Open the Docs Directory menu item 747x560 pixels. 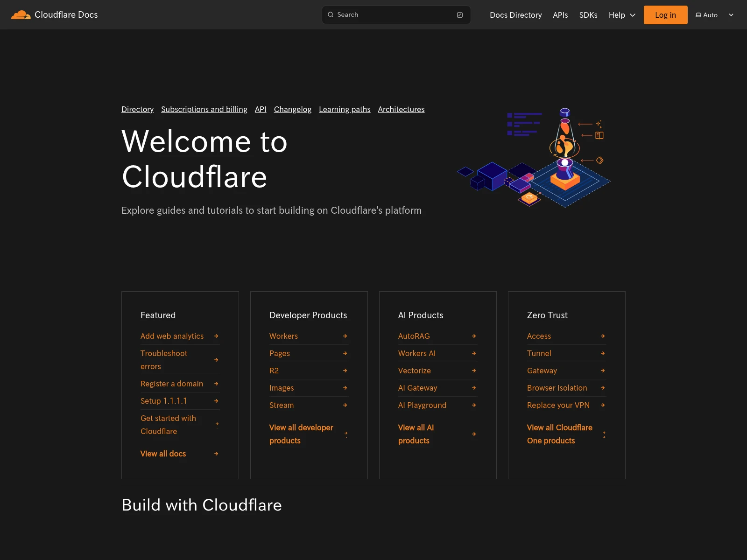515,15
